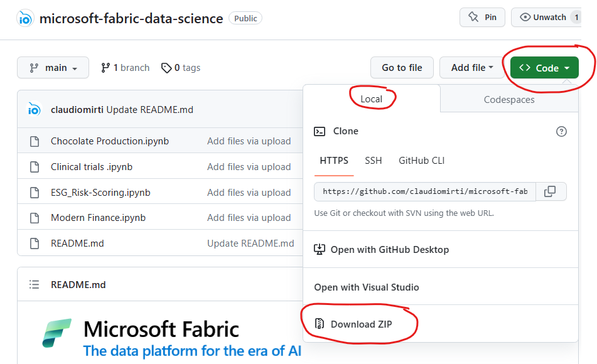Click file icon for ESG_Risk-Scoring.ipynb
The width and height of the screenshot is (597, 364).
point(35,192)
